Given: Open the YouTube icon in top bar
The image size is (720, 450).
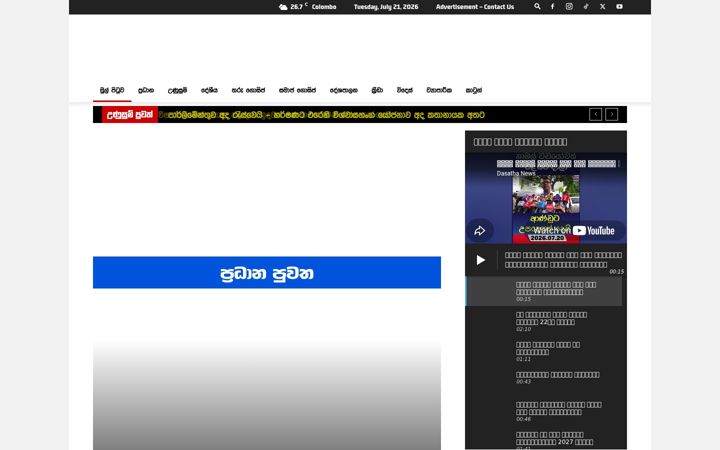Looking at the screenshot, I should tap(619, 6).
